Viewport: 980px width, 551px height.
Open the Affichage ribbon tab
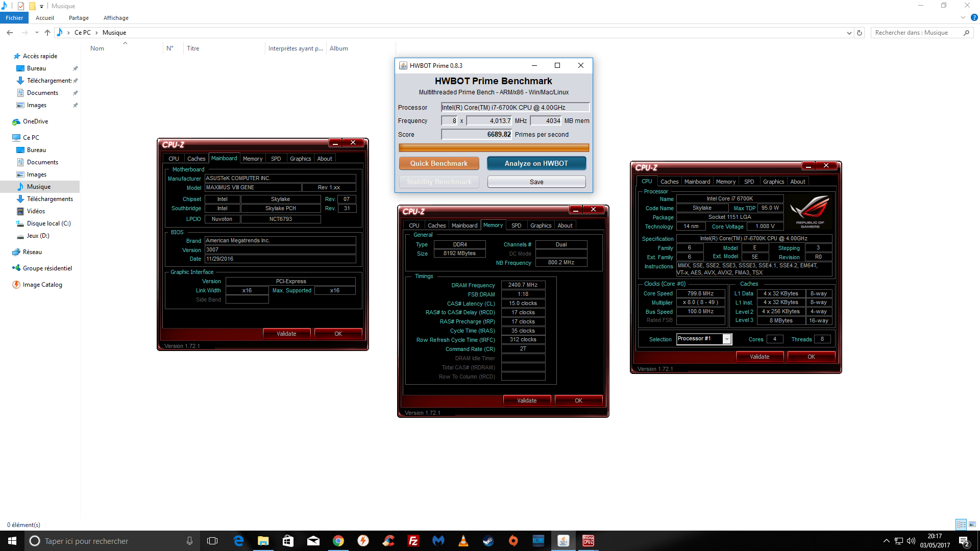click(116, 18)
